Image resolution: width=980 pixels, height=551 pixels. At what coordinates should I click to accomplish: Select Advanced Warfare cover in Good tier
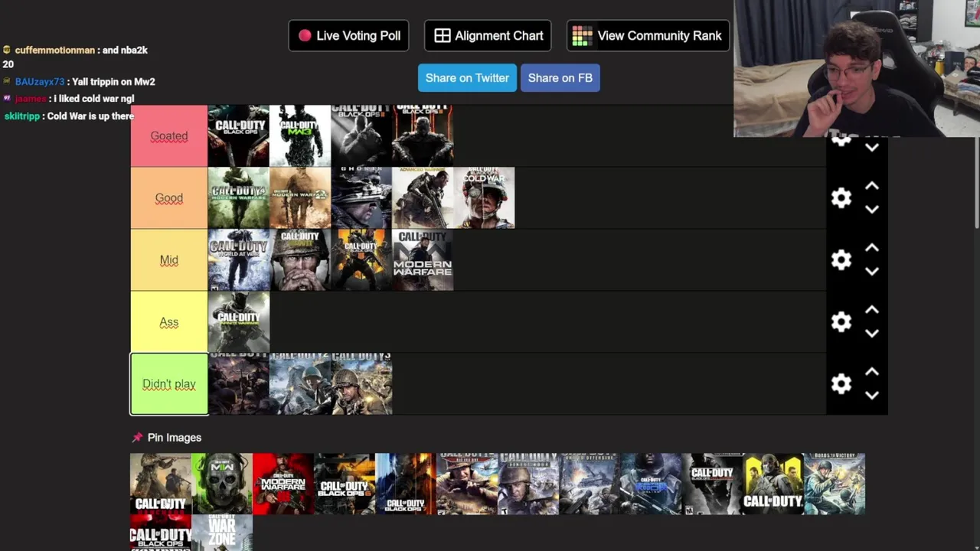(423, 198)
